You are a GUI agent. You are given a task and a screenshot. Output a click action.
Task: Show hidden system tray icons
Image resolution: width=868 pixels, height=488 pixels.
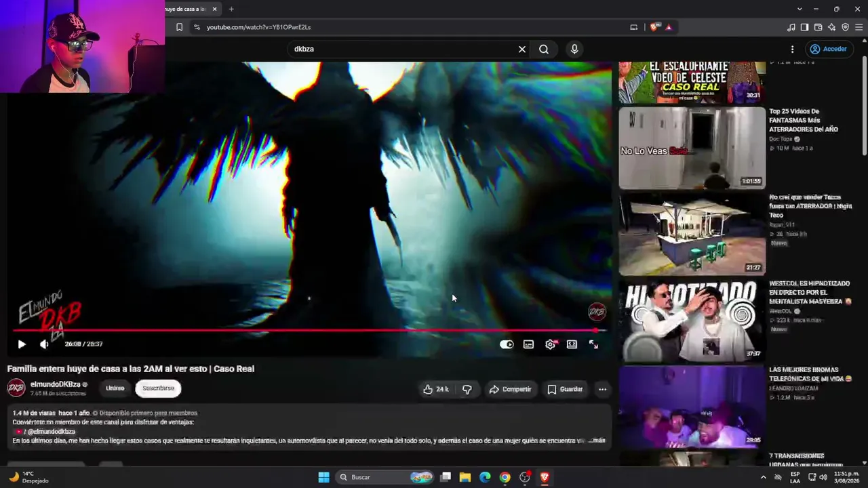click(x=763, y=477)
